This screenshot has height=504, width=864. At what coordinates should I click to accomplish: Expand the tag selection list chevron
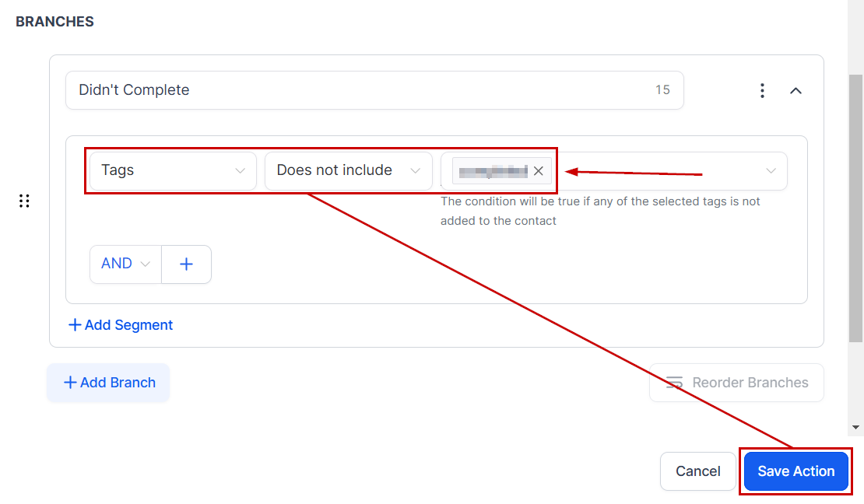(x=771, y=171)
